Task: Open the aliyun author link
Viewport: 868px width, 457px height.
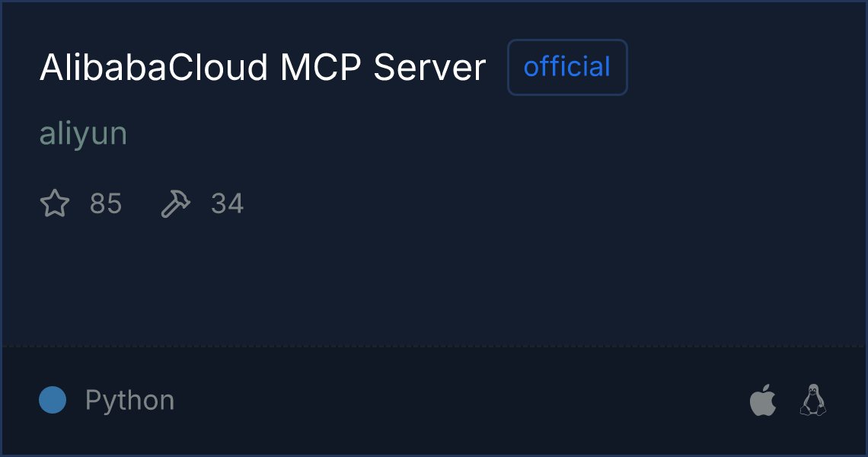Action: click(x=83, y=134)
